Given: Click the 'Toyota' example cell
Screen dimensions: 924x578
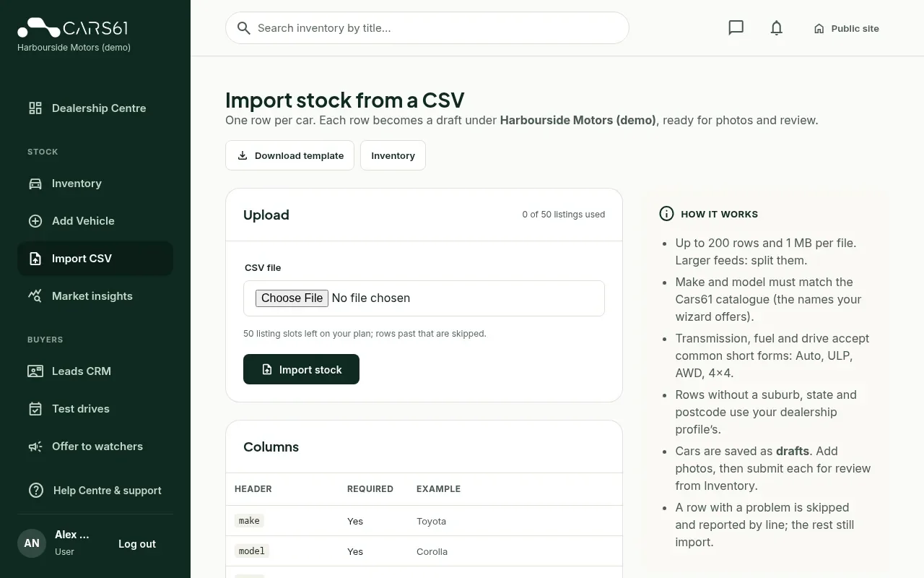Looking at the screenshot, I should coord(431,521).
